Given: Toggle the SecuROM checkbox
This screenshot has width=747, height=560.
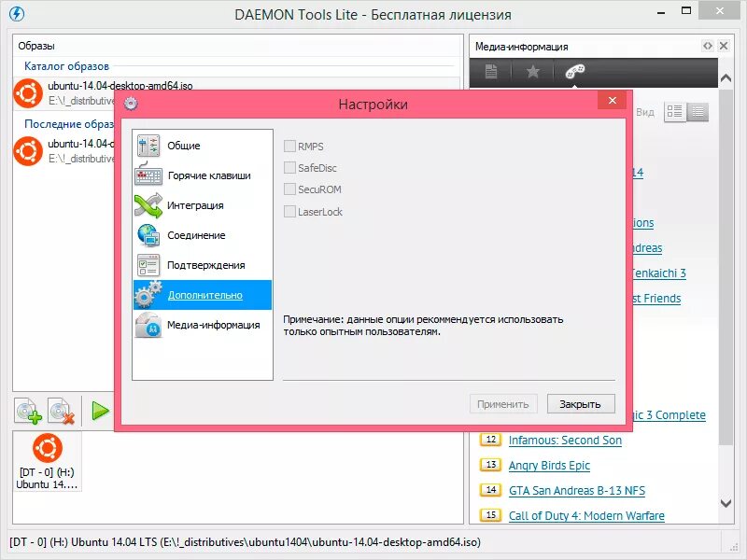Looking at the screenshot, I should point(289,189).
